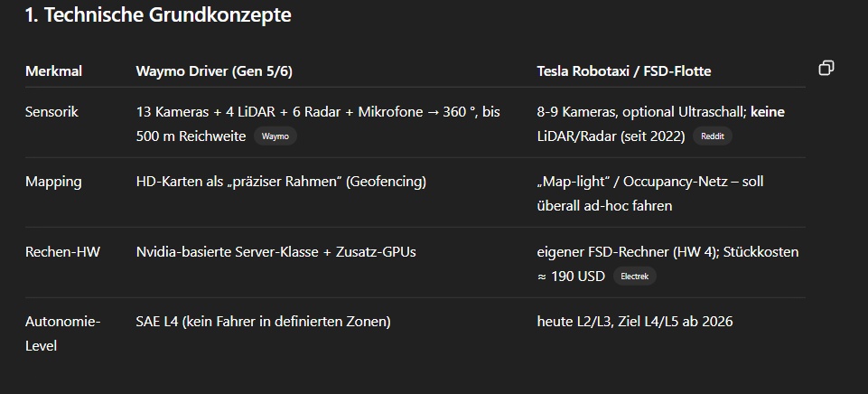Open the Reddit source citation chip
This screenshot has height=394, width=868.
(713, 136)
